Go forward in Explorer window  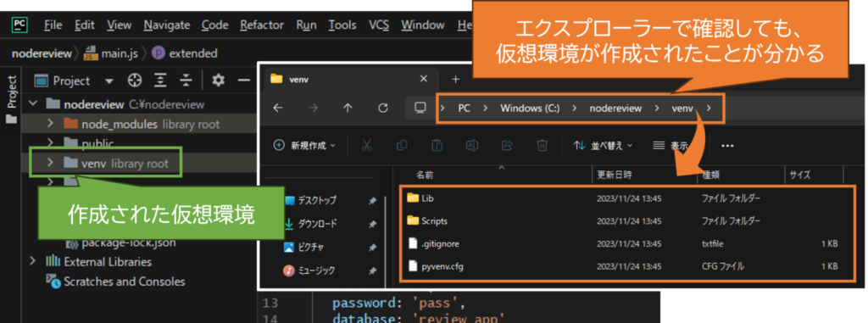pyautogui.click(x=313, y=108)
